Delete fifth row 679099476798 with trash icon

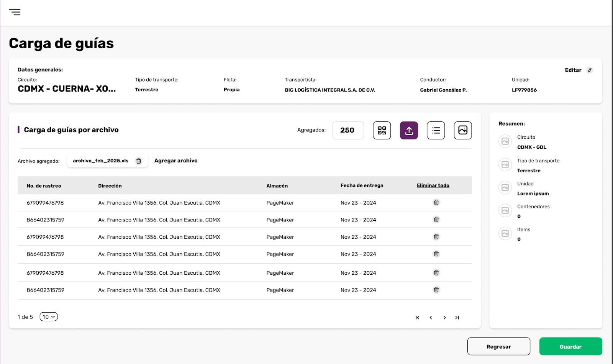436,273
